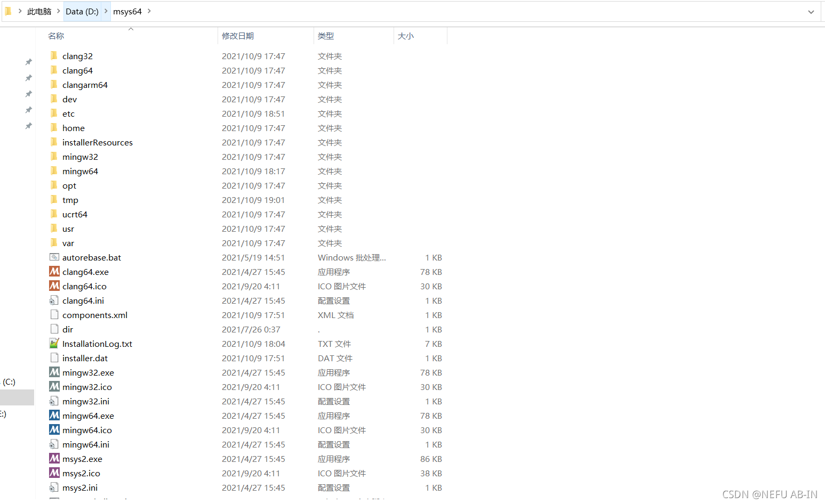The image size is (825, 504).
Task: Click the opt folder icon
Action: (54, 185)
